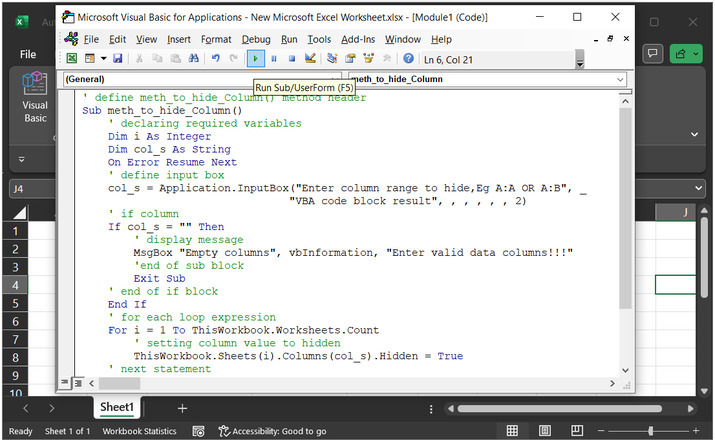Click the Reset stop square icon

coord(292,58)
